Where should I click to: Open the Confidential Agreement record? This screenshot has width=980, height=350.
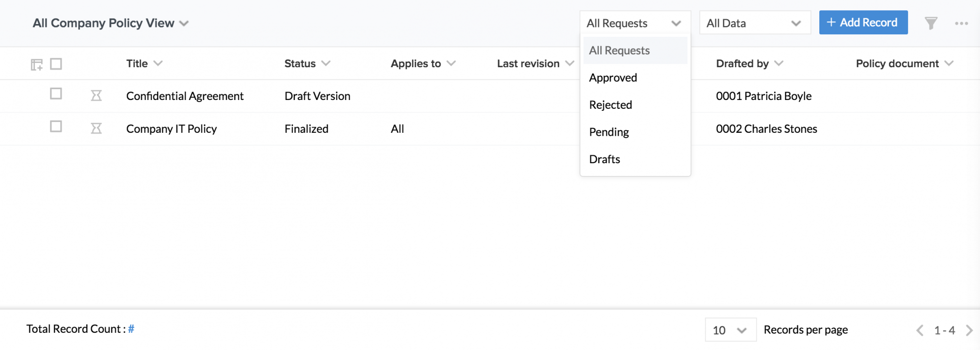tap(185, 96)
